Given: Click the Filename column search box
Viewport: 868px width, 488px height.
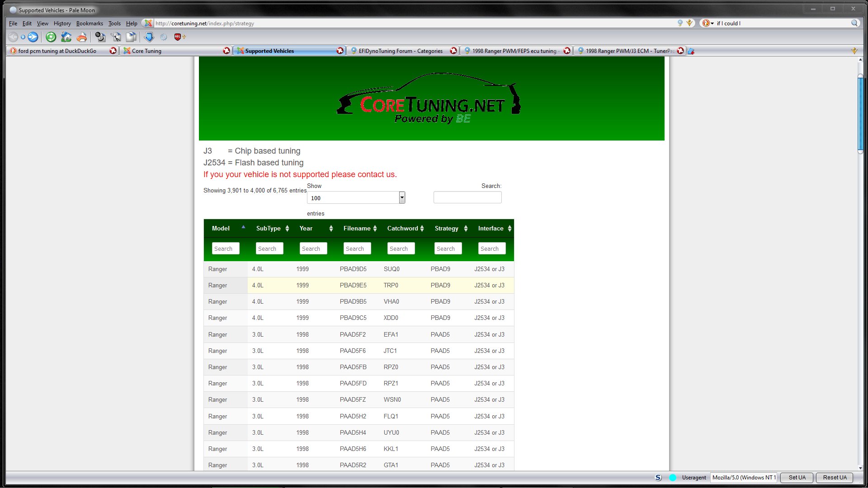Looking at the screenshot, I should tap(357, 249).
